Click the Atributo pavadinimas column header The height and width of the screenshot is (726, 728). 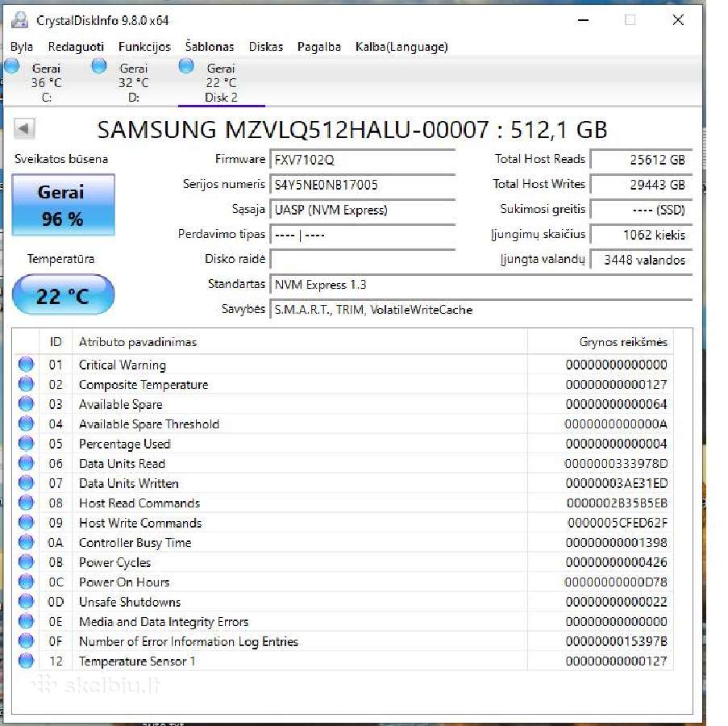tap(299, 342)
